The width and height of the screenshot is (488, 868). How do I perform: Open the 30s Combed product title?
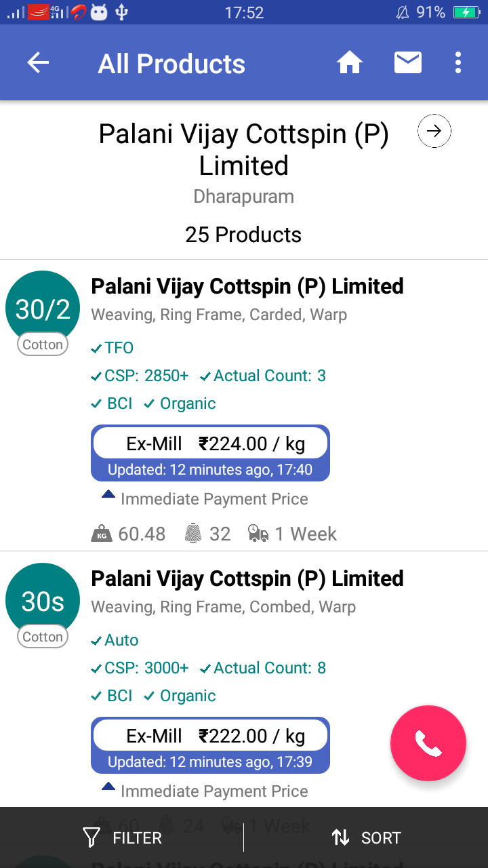247,578
